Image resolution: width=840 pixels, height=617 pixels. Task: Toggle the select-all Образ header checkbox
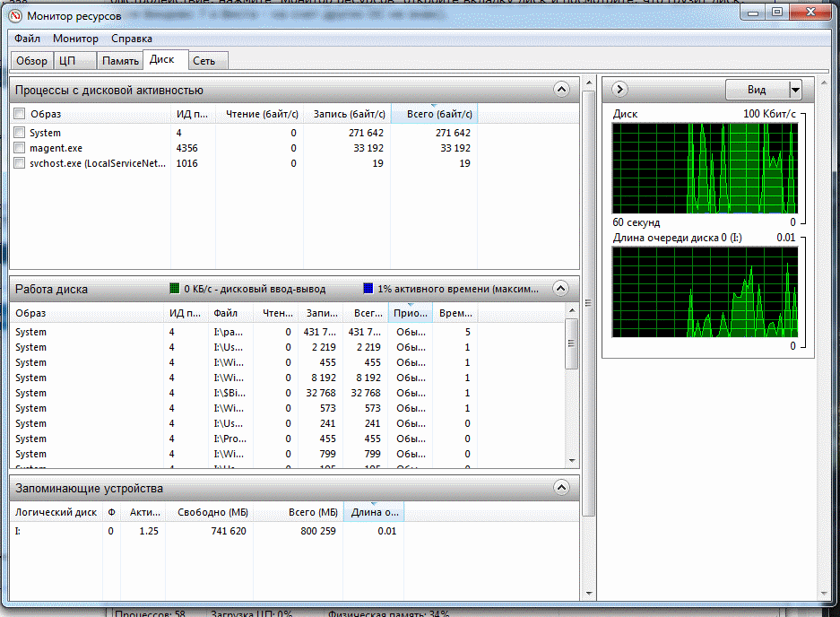pyautogui.click(x=20, y=114)
